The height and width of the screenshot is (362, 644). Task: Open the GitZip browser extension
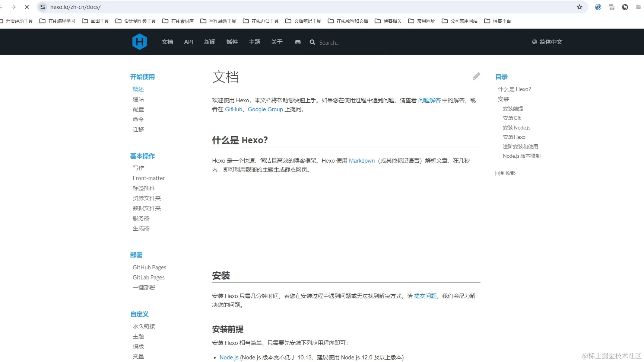click(x=611, y=7)
